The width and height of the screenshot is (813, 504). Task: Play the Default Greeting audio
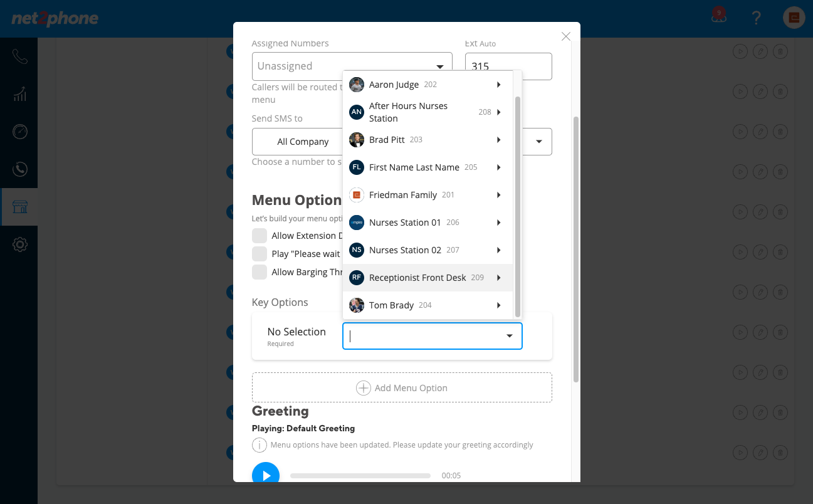click(266, 476)
